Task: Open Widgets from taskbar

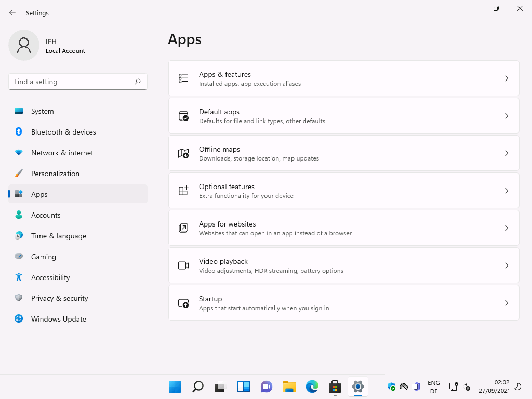Action: (x=244, y=387)
